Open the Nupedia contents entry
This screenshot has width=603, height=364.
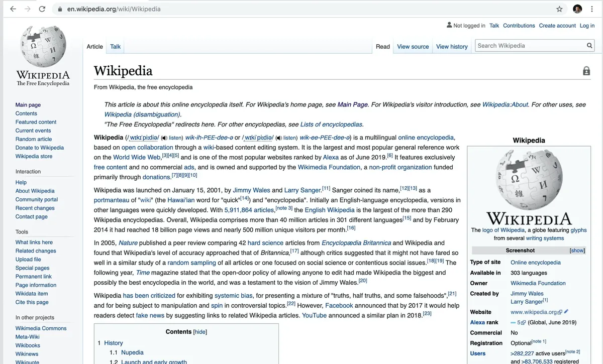132,352
